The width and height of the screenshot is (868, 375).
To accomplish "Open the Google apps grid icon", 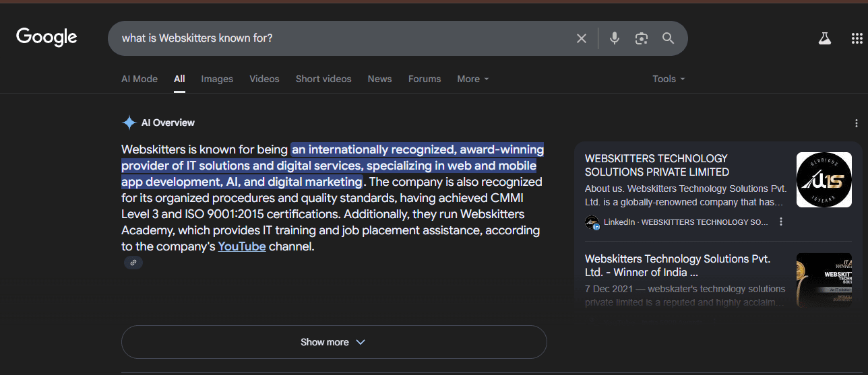I will (857, 38).
